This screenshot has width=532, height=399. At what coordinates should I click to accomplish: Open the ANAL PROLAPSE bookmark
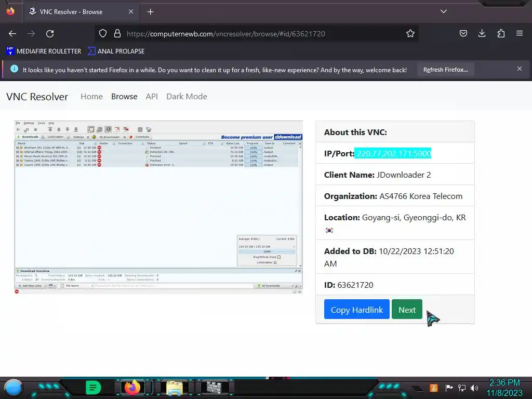pos(116,51)
